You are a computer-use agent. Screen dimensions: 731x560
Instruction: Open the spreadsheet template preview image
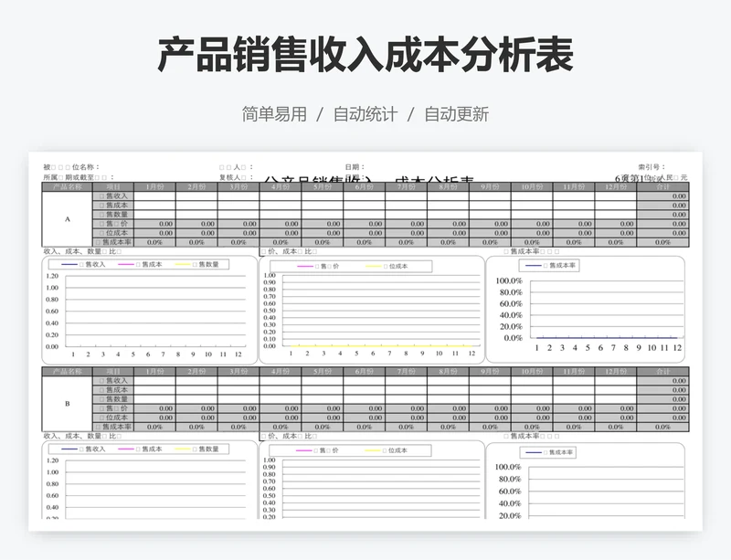[365, 341]
